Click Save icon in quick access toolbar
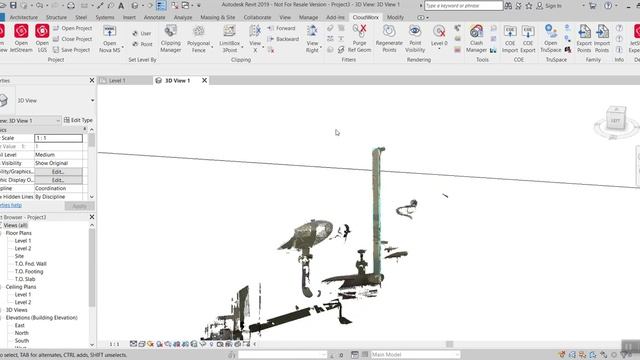The height and width of the screenshot is (360, 640). coord(13,5)
